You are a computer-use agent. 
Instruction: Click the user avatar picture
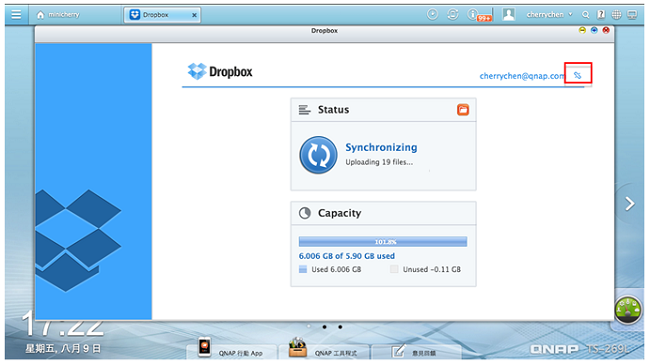[x=509, y=15]
